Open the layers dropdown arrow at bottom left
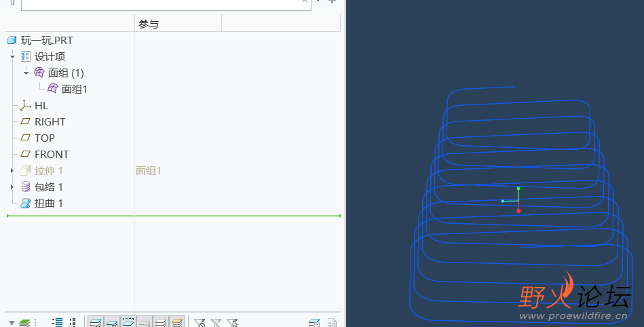Screen dimensions: 644x327 click(12, 323)
